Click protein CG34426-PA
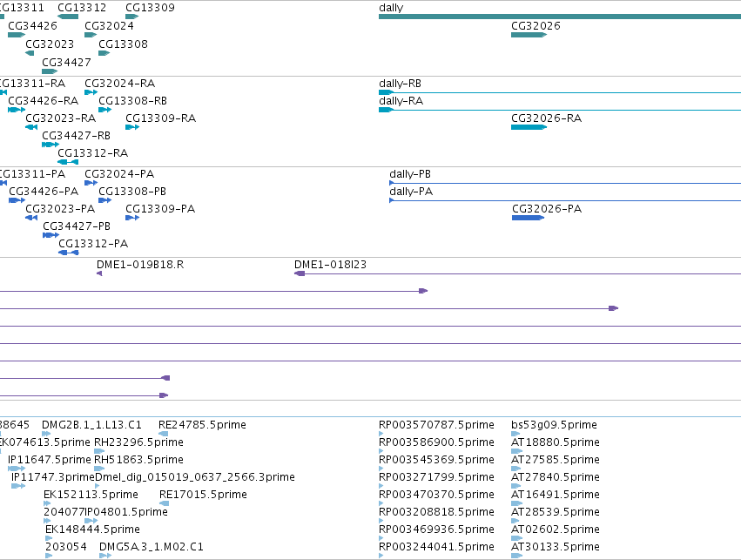 [17, 200]
